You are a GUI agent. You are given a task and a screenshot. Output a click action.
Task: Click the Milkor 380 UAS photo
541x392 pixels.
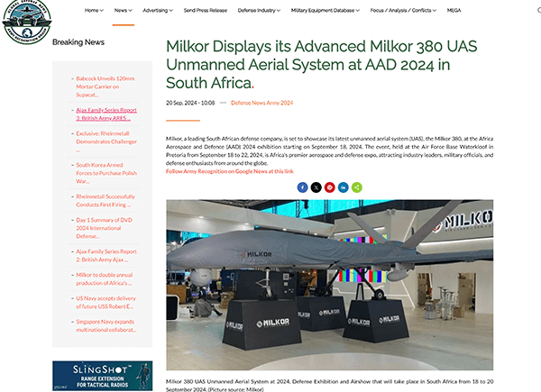[329, 284]
